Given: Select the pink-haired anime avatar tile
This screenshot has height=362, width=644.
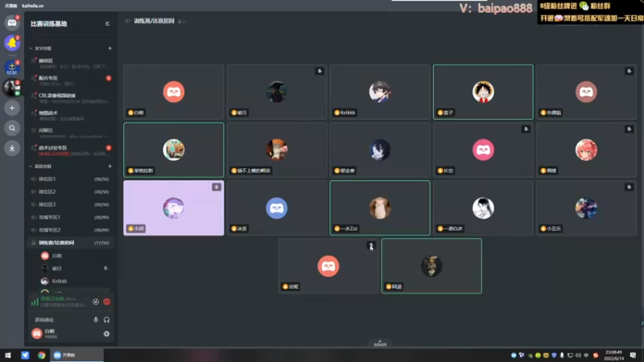Looking at the screenshot, I should pyautogui.click(x=586, y=150).
